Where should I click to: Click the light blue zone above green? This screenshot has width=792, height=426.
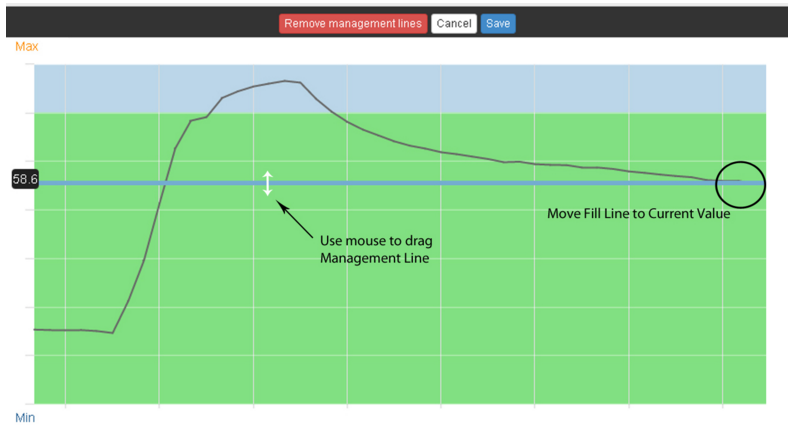pyautogui.click(x=500, y=88)
